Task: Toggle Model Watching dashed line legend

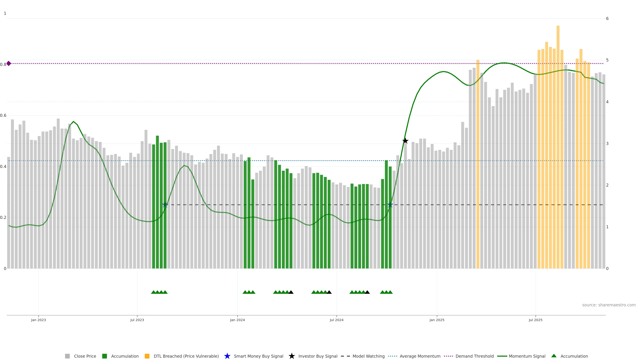Action: click(x=345, y=356)
